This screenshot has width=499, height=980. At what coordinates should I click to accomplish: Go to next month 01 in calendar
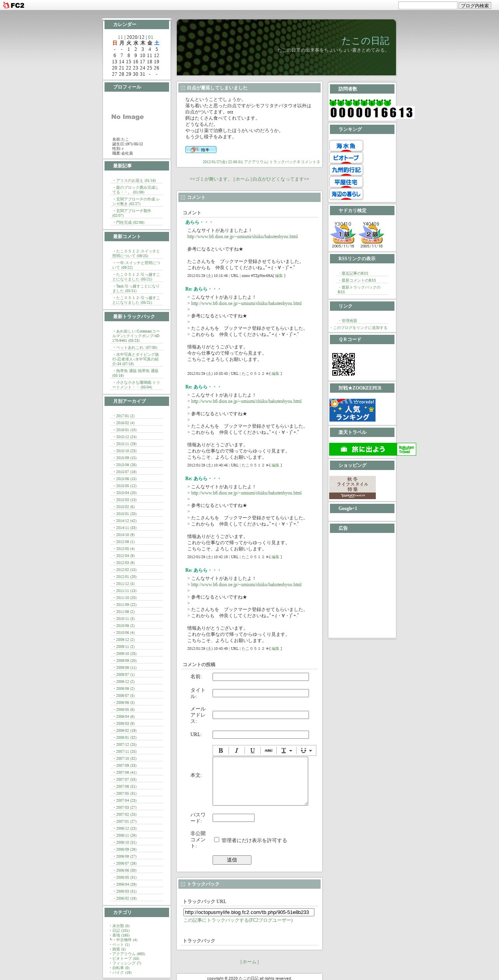[150, 37]
